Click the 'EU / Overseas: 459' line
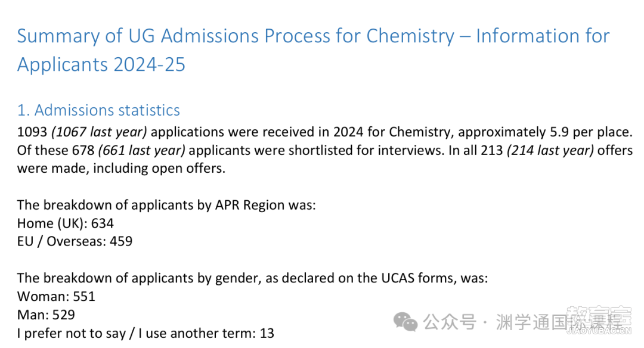Image resolution: width=644 pixels, height=348 pixels. click(75, 241)
